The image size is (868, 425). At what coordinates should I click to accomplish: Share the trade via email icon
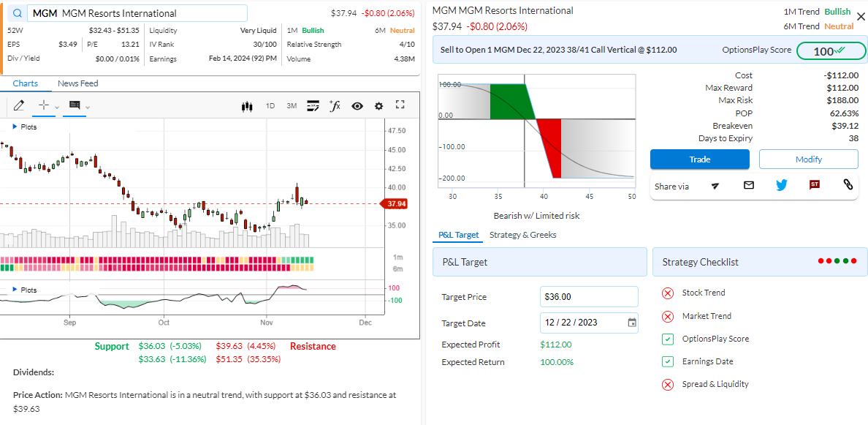tap(749, 186)
